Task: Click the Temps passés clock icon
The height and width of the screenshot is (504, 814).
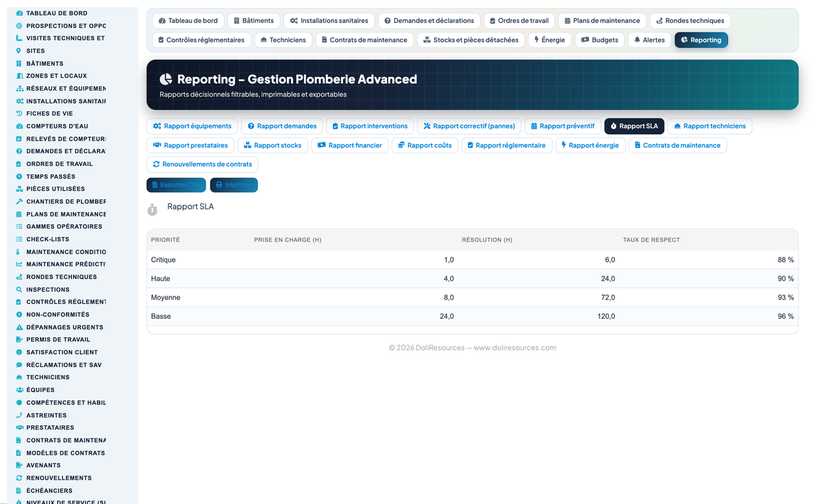Action: click(x=19, y=176)
